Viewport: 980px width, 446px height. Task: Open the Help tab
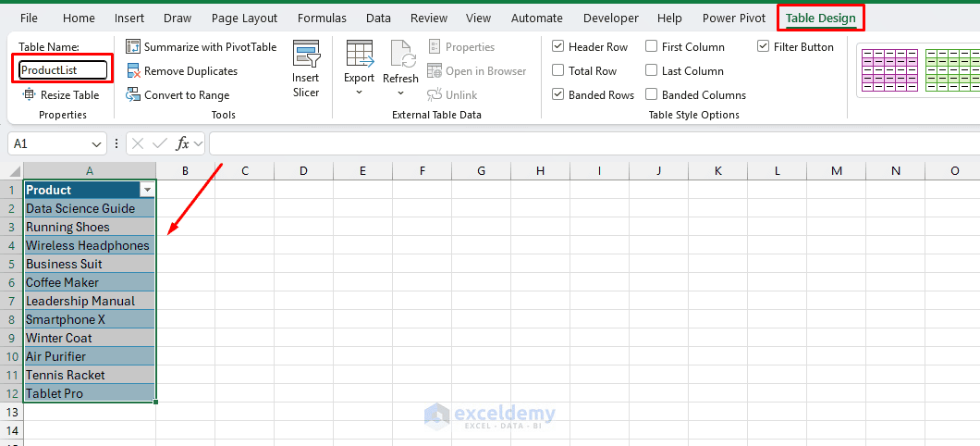click(x=669, y=19)
